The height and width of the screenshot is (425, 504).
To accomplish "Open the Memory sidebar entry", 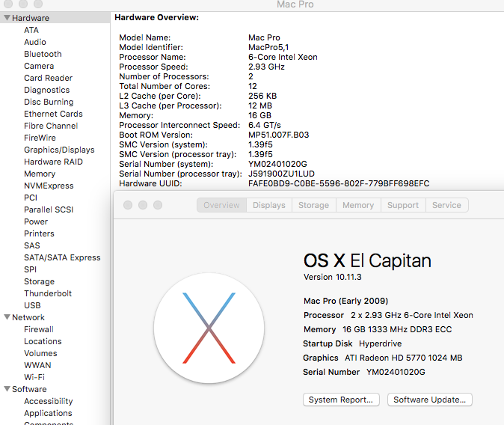I will [x=40, y=174].
